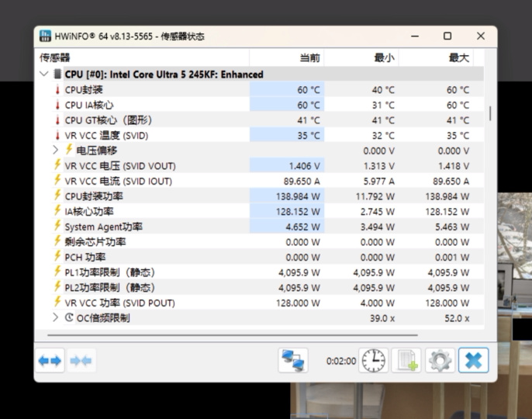Click the thermometer icon beside CPU封装

57,90
